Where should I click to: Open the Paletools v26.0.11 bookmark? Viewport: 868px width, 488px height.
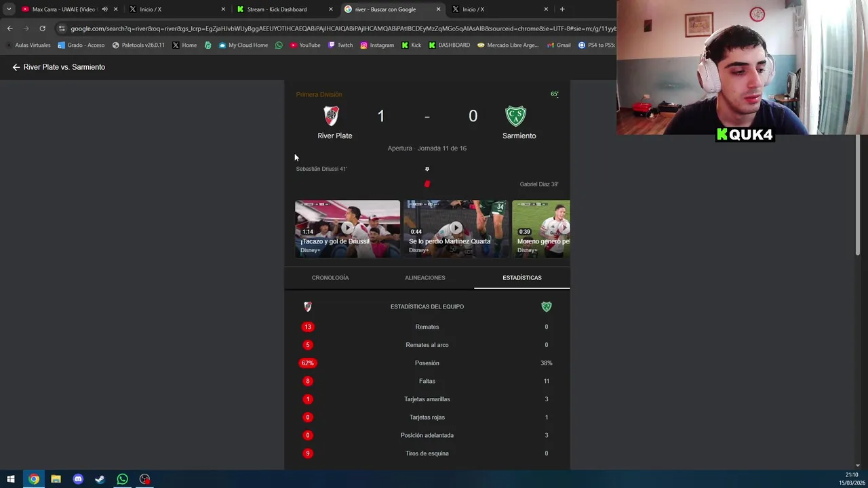138,45
